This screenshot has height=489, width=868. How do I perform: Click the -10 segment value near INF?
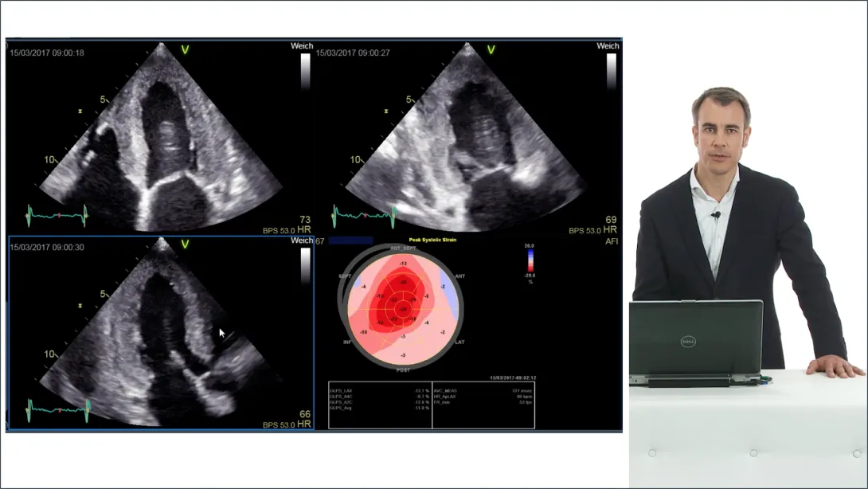pos(363,332)
